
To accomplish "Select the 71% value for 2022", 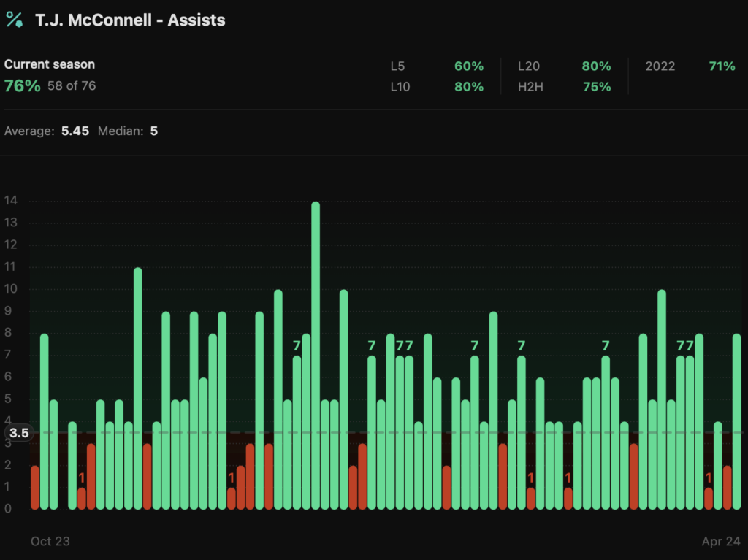I will (722, 66).
